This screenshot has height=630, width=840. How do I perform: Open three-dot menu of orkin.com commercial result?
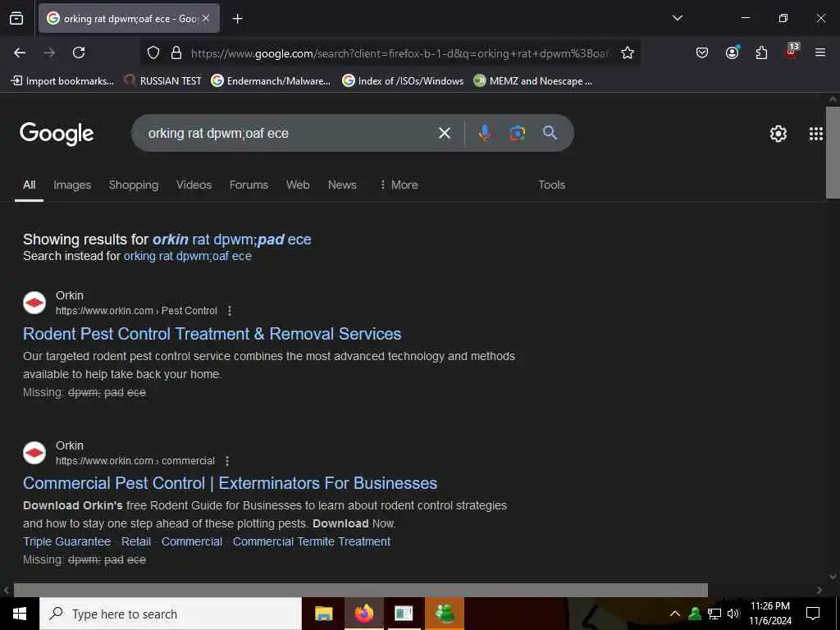click(x=227, y=461)
